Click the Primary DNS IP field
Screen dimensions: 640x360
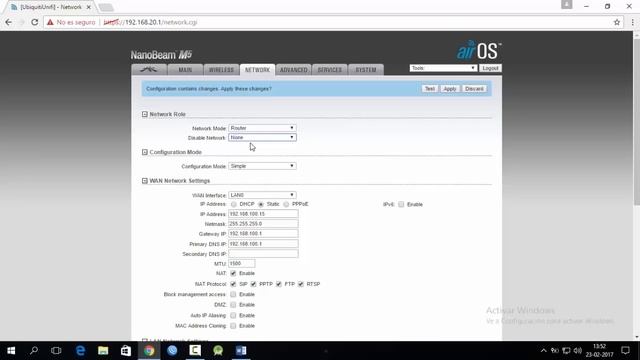coord(263,244)
